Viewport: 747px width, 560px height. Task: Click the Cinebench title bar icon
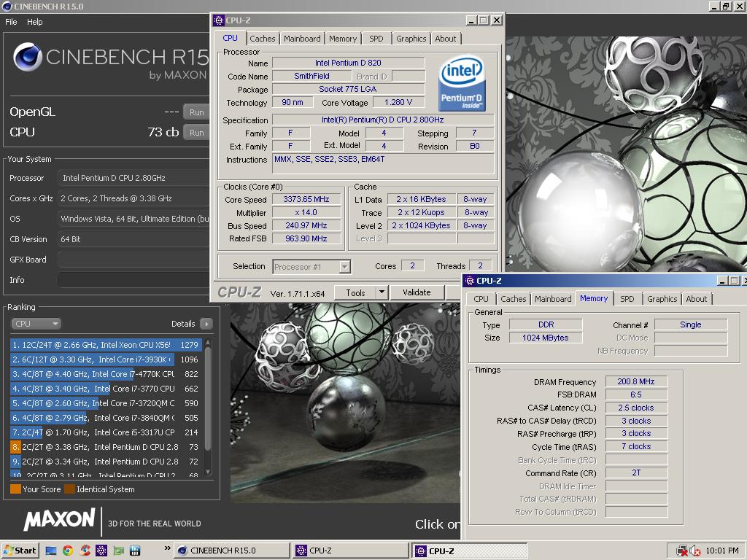click(x=7, y=6)
